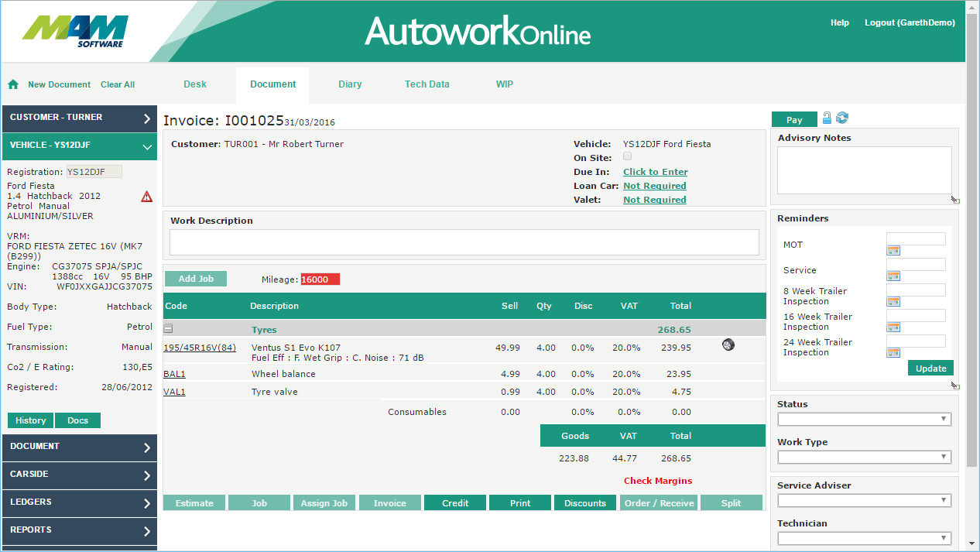980x552 pixels.
Task: Click the padlock icon beside Pay
Action: (x=827, y=118)
